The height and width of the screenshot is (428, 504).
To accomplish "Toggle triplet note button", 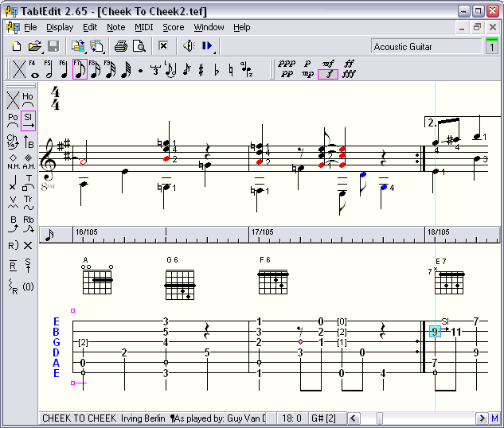I will (155, 70).
